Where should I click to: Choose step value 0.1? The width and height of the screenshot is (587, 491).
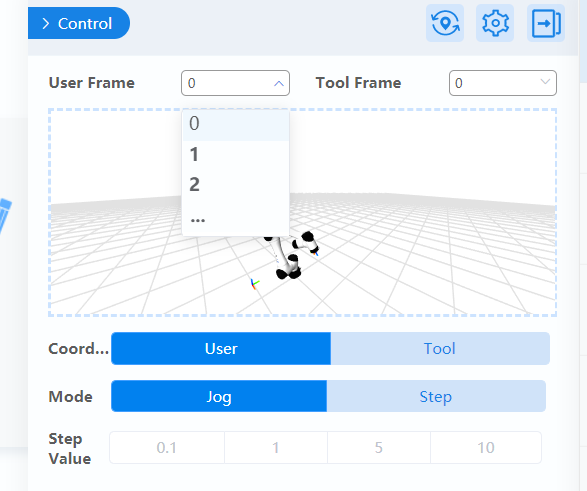point(167,448)
